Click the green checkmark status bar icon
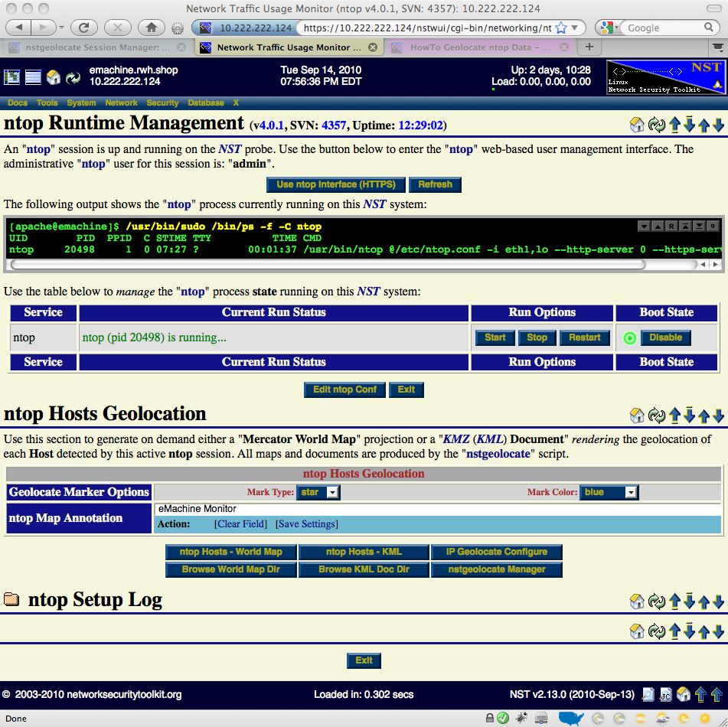The image size is (728, 727). coord(503,718)
